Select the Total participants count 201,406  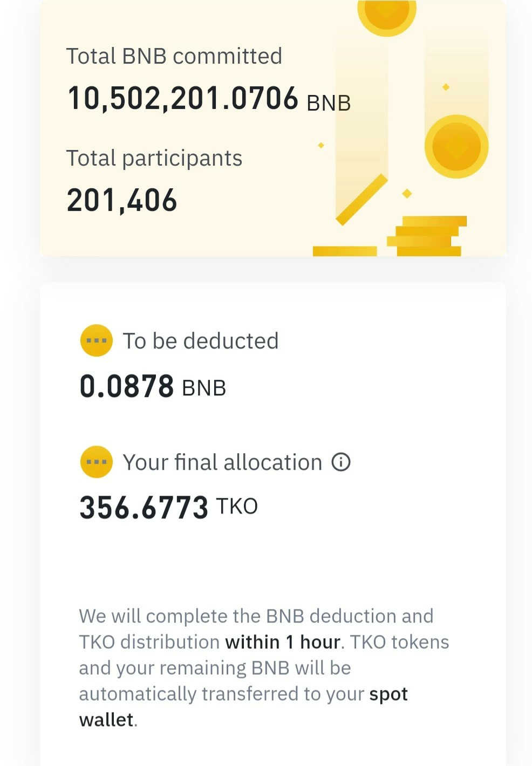[122, 201]
